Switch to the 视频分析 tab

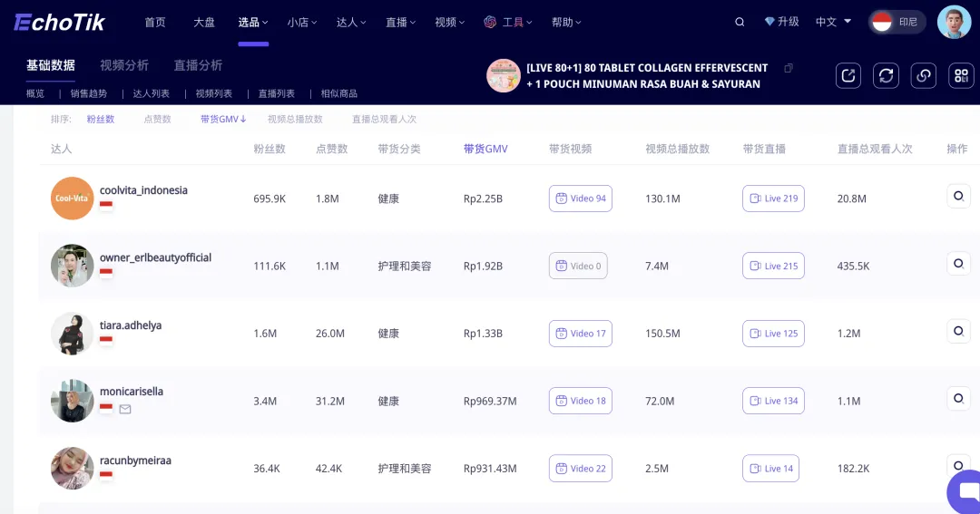pyautogui.click(x=124, y=65)
